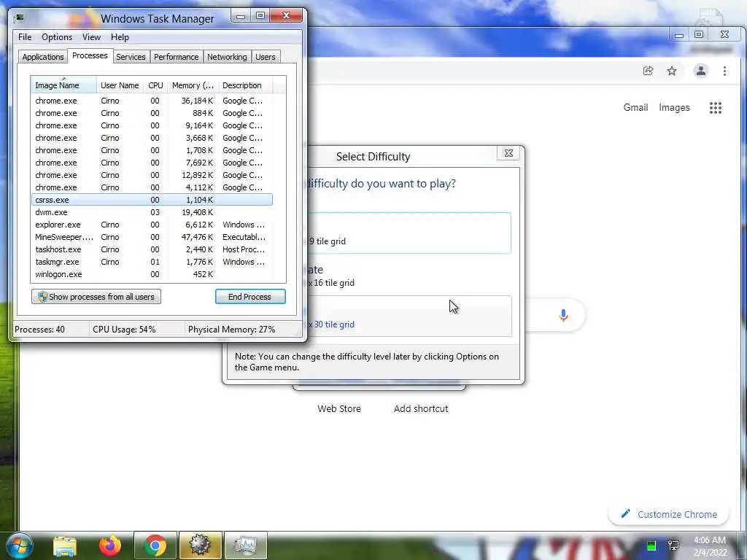Select the chrome.exe row using 884 K

click(x=152, y=113)
